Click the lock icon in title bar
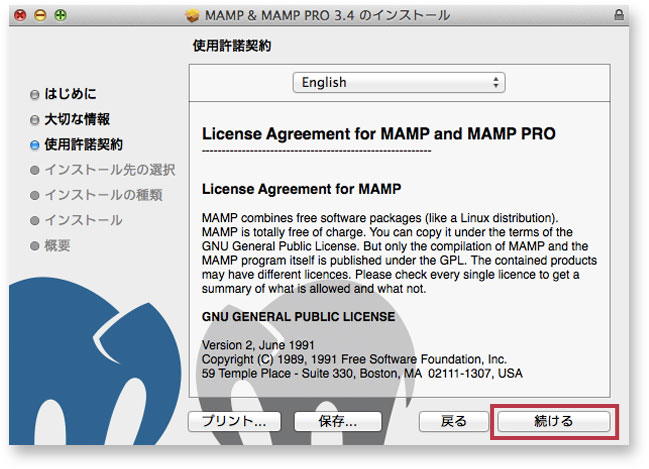This screenshot has height=469, width=649. point(619,15)
